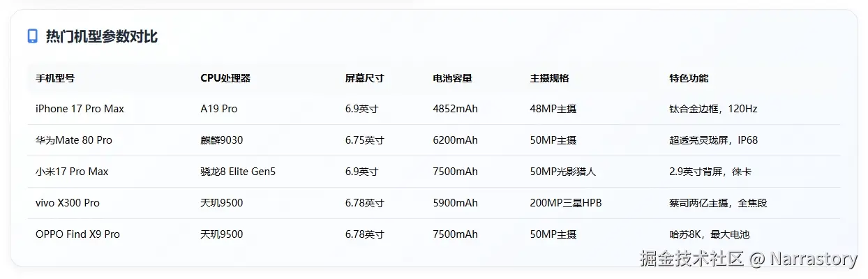Click the phone icon beside 热门机型参数对比

click(x=32, y=36)
